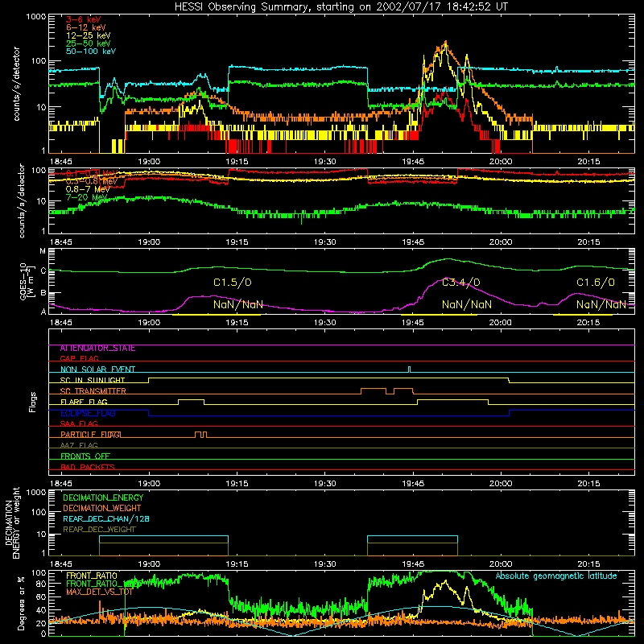Viewport: 644px width, 644px height.
Task: Click the C3.4/0 flare class label
Action: click(460, 283)
